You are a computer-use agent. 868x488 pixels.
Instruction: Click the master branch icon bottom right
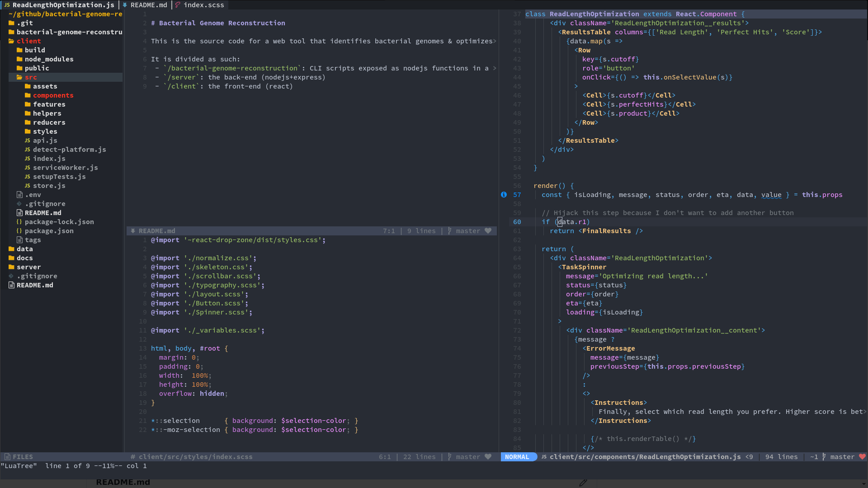coord(824,456)
